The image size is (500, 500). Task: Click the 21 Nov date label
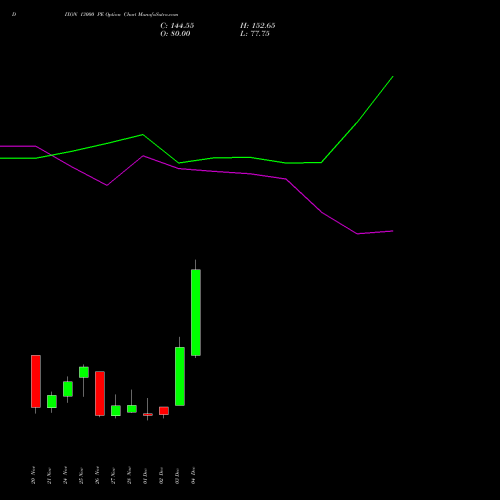click(x=49, y=475)
